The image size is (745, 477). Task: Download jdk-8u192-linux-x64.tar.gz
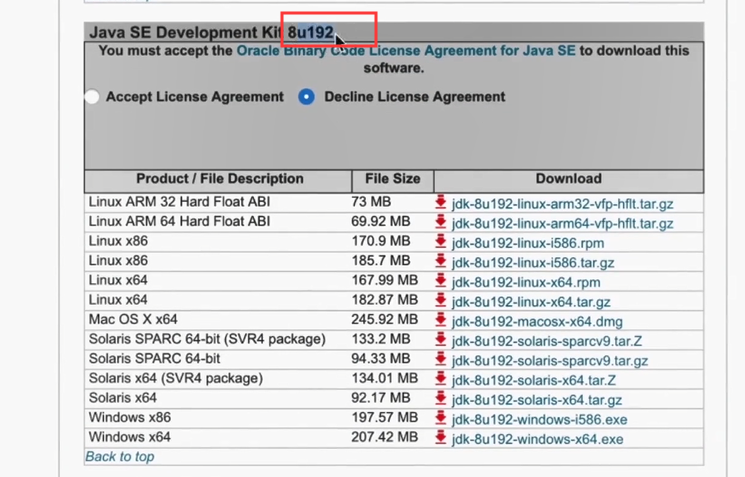(531, 302)
